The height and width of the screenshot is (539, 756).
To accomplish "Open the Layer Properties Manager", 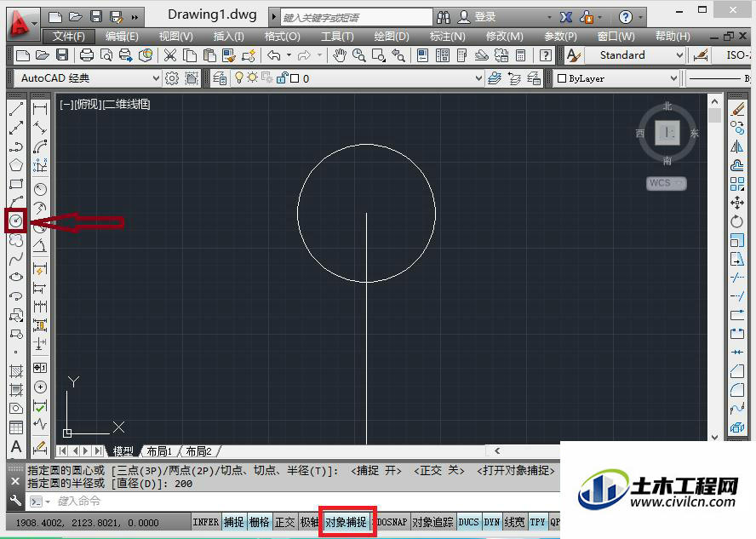I will tap(220, 78).
